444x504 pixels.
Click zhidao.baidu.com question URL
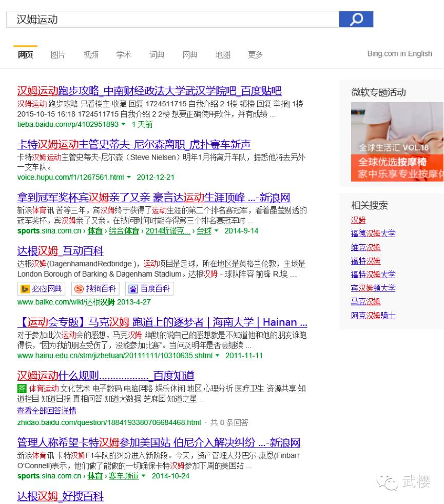(x=109, y=422)
